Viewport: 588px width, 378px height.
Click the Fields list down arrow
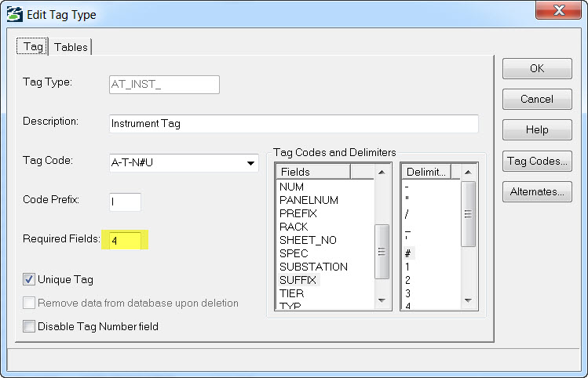point(382,300)
